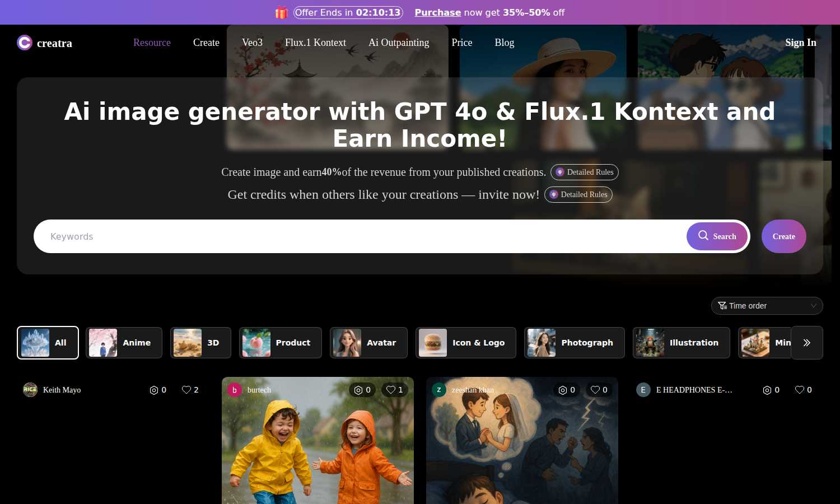The width and height of the screenshot is (840, 504).
Task: Open the Create nav menu item
Action: [206, 43]
